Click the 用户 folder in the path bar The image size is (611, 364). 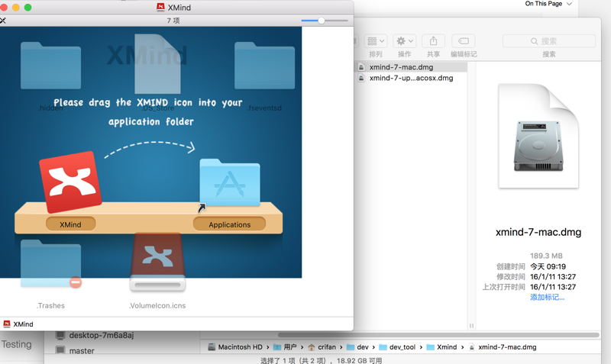pos(285,347)
